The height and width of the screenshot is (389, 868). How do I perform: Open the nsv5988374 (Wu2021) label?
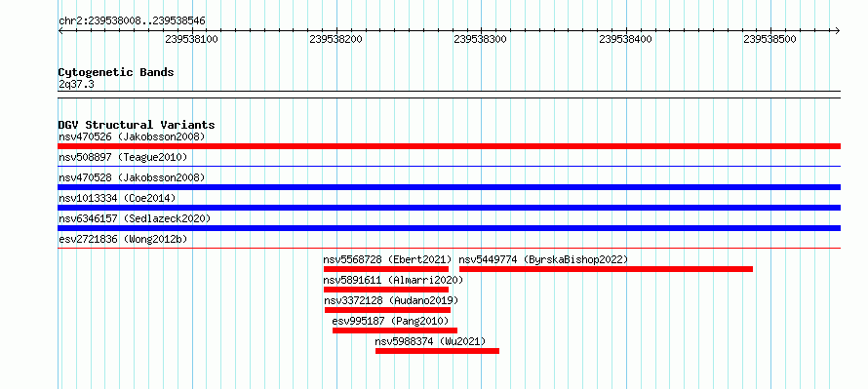click(x=430, y=342)
